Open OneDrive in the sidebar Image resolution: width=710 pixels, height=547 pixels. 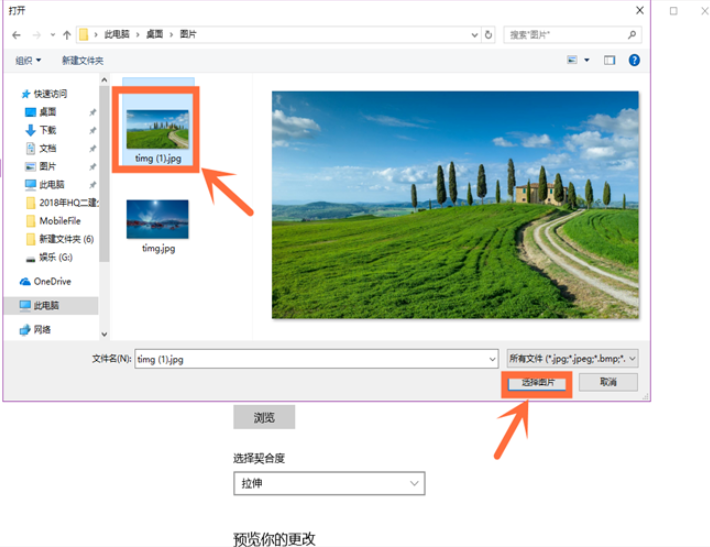click(51, 282)
